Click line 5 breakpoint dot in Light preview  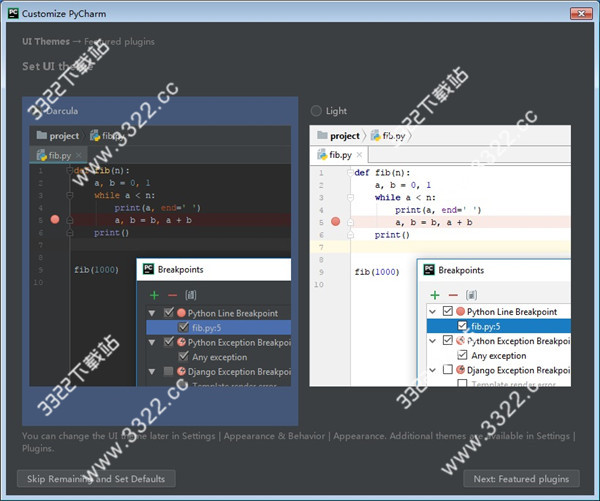click(336, 222)
